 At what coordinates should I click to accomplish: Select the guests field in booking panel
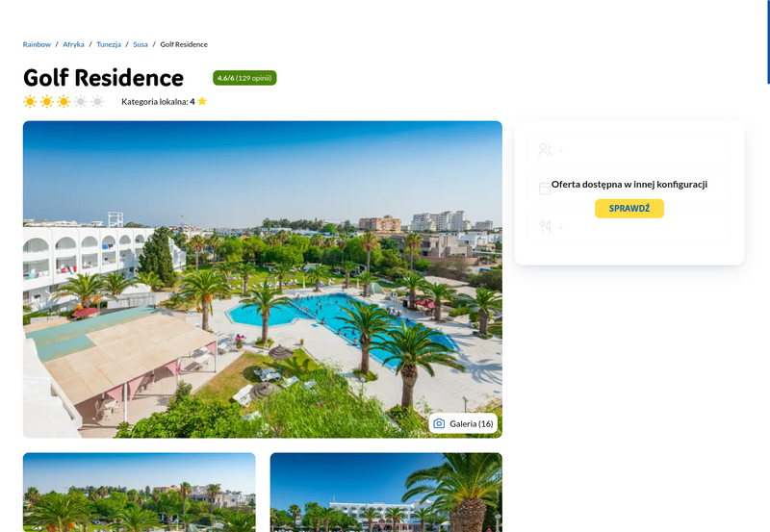[x=629, y=150]
